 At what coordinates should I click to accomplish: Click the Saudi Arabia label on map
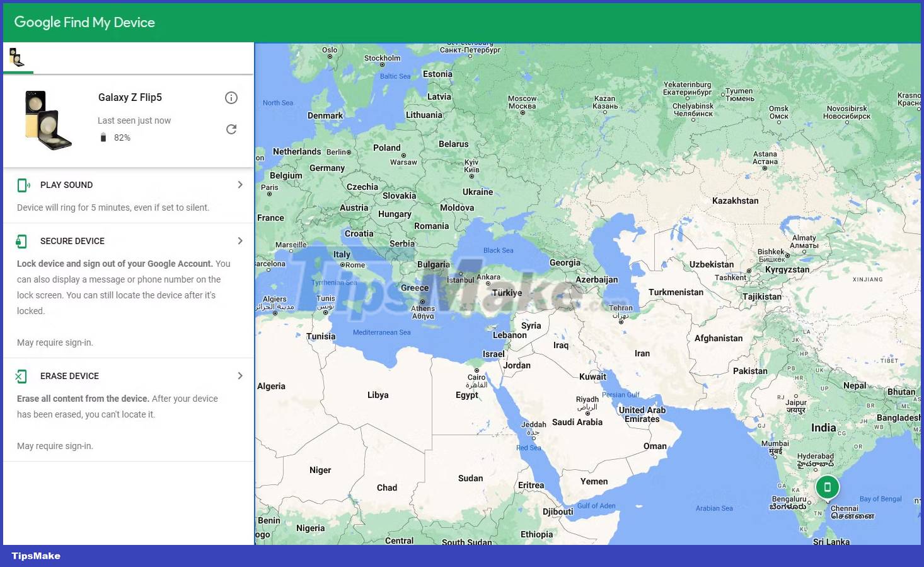click(x=577, y=422)
